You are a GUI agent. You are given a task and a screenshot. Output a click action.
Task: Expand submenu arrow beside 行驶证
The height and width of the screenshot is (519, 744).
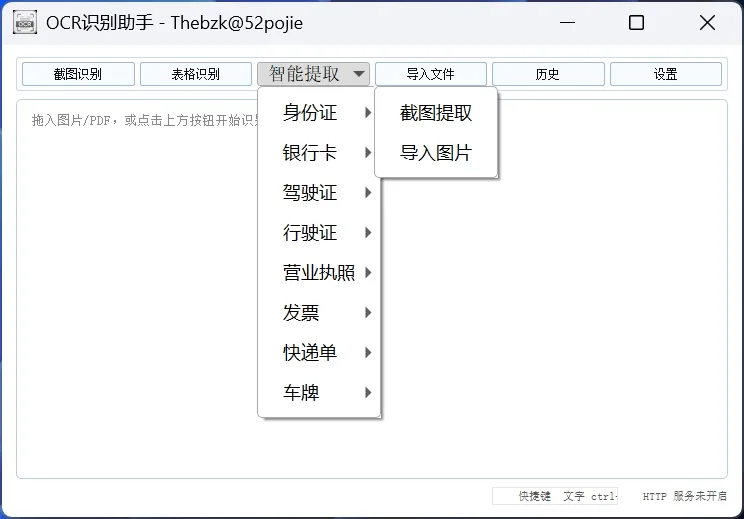(x=368, y=232)
